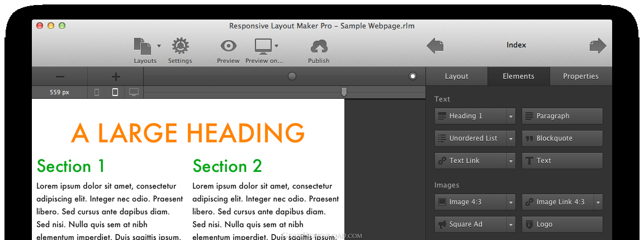The image size is (644, 240).
Task: Zoom window with green button
Action: pos(62,26)
